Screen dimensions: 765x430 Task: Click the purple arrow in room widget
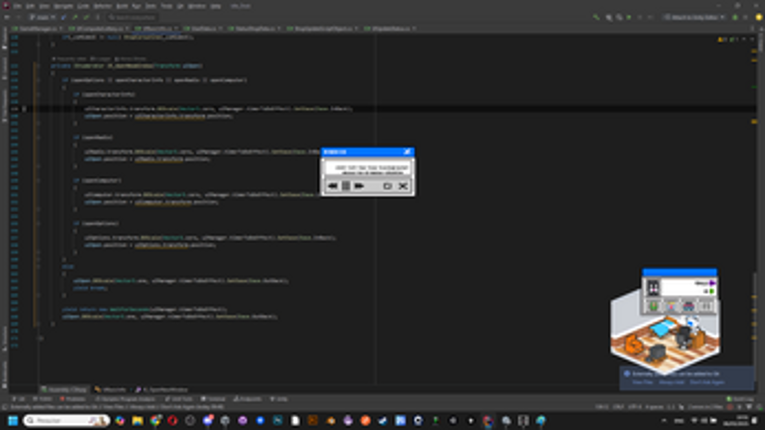click(712, 283)
